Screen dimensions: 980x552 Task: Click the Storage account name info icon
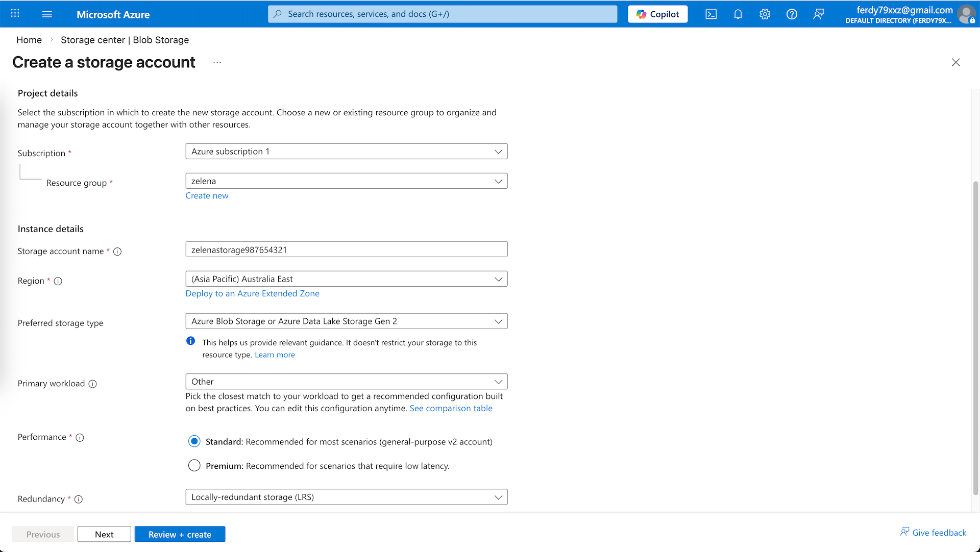117,252
